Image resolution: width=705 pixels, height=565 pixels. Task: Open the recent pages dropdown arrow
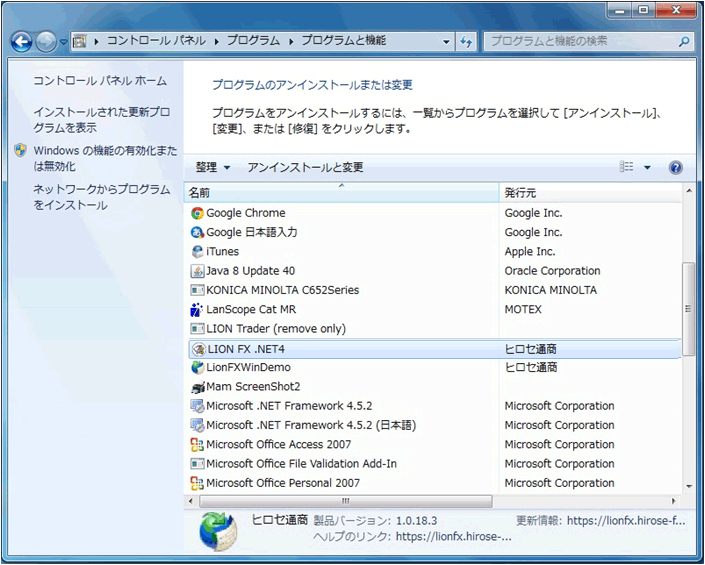pyautogui.click(x=63, y=42)
